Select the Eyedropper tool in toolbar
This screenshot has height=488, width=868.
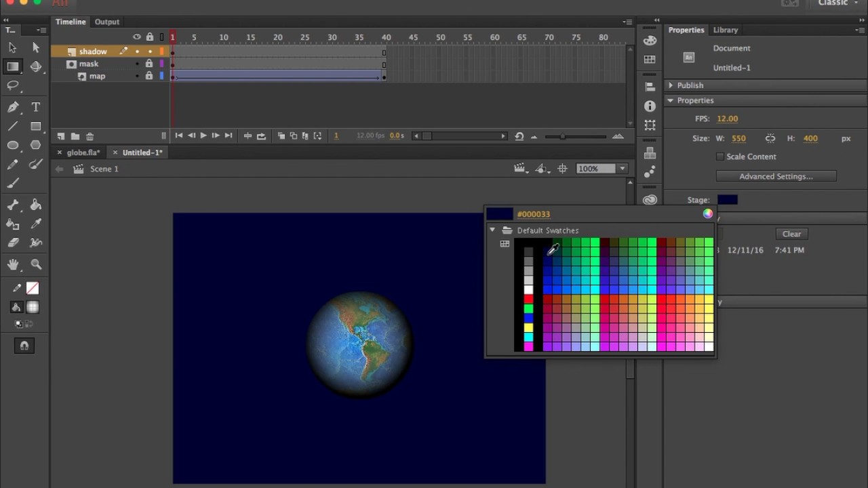click(36, 224)
